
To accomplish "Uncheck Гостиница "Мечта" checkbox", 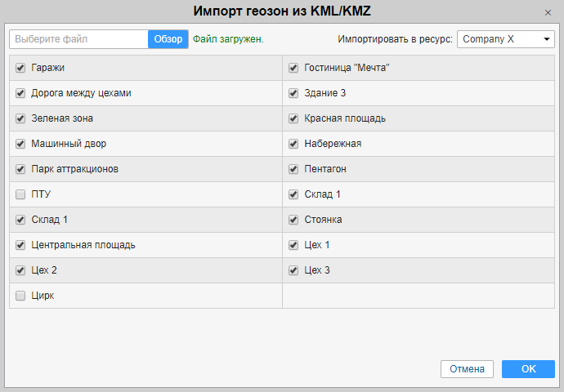I will [293, 68].
